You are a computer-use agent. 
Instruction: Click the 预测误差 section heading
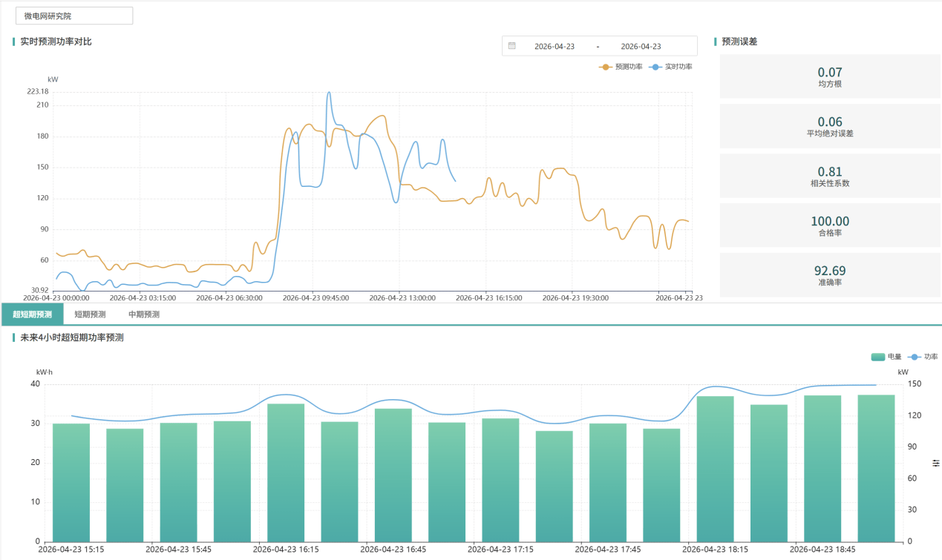click(x=739, y=42)
